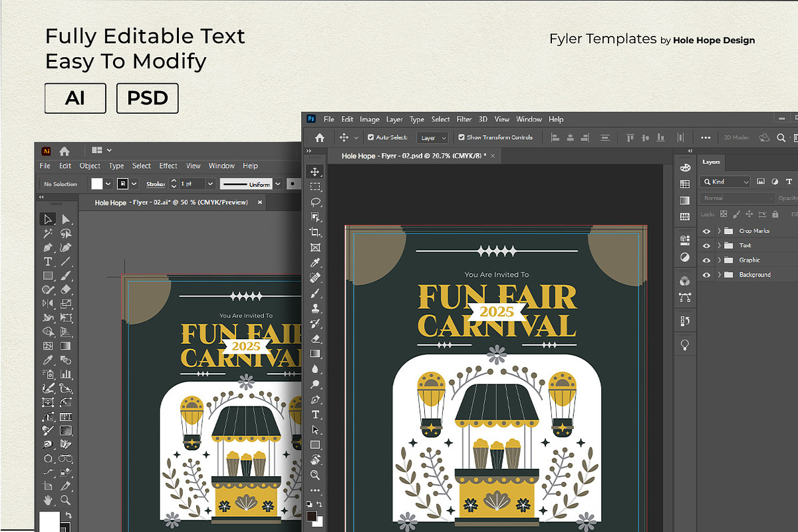The height and width of the screenshot is (532, 798).
Task: Expand the Graphic layer group
Action: (719, 260)
